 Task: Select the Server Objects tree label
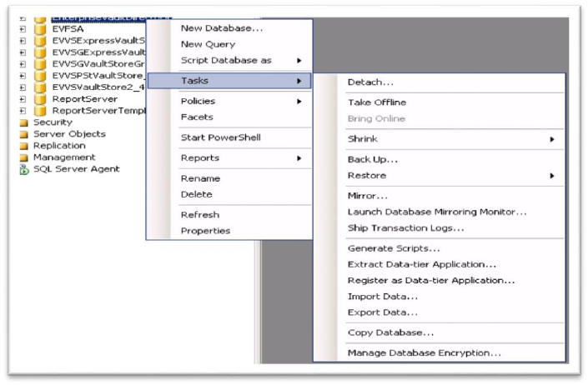(69, 134)
